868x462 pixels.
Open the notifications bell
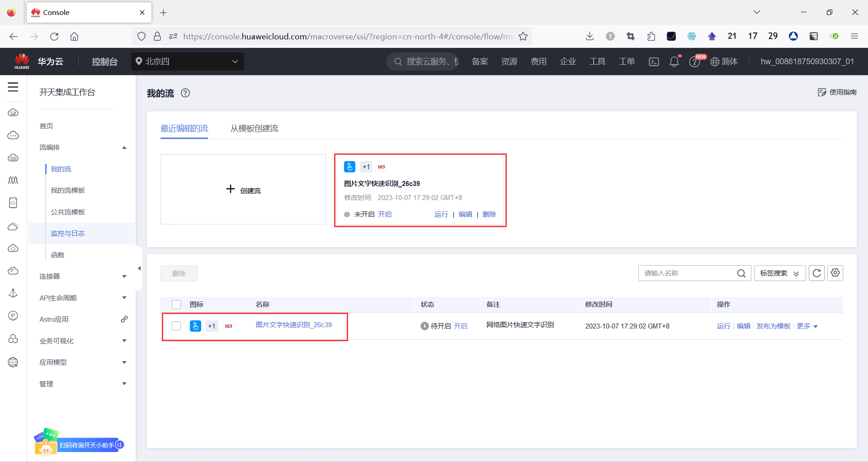click(x=674, y=62)
